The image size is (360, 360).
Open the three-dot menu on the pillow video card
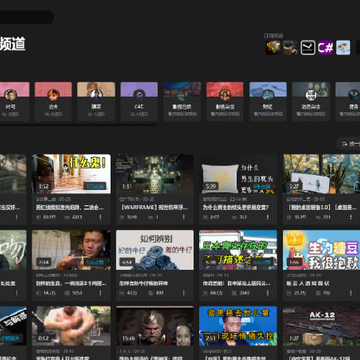tap(267, 217)
